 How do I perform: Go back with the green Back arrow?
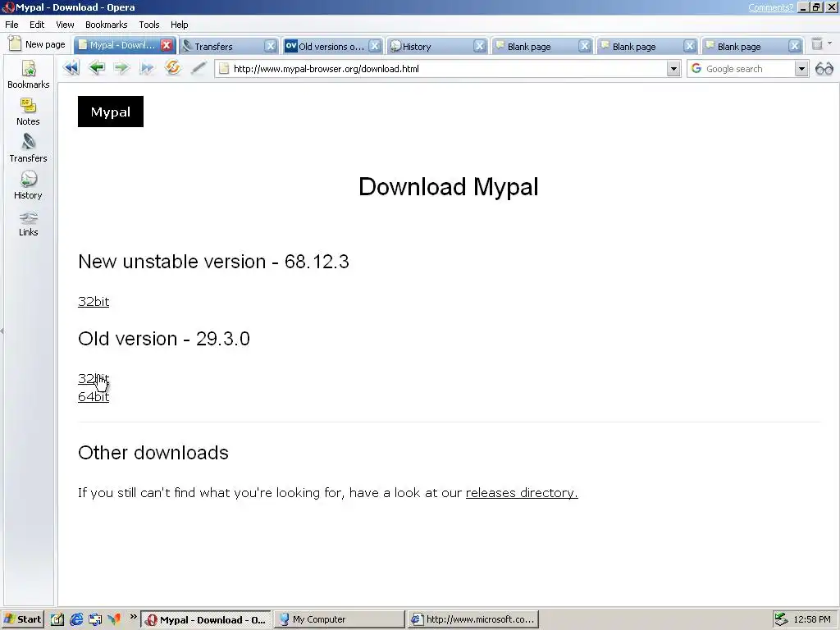pyautogui.click(x=97, y=68)
